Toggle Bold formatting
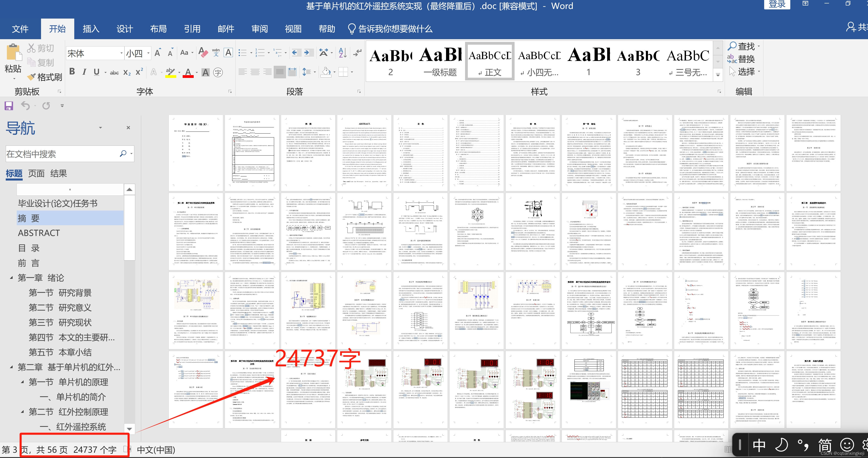 tap(72, 72)
